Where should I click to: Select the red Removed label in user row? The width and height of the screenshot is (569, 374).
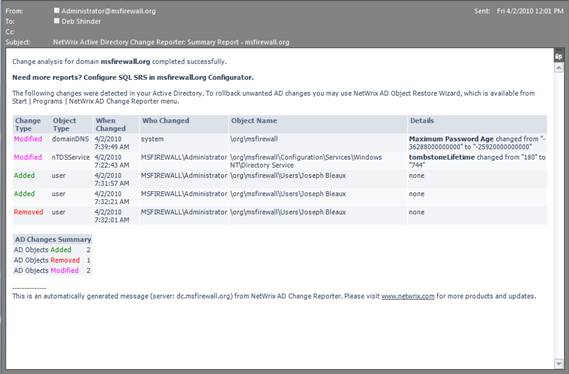coord(28,212)
